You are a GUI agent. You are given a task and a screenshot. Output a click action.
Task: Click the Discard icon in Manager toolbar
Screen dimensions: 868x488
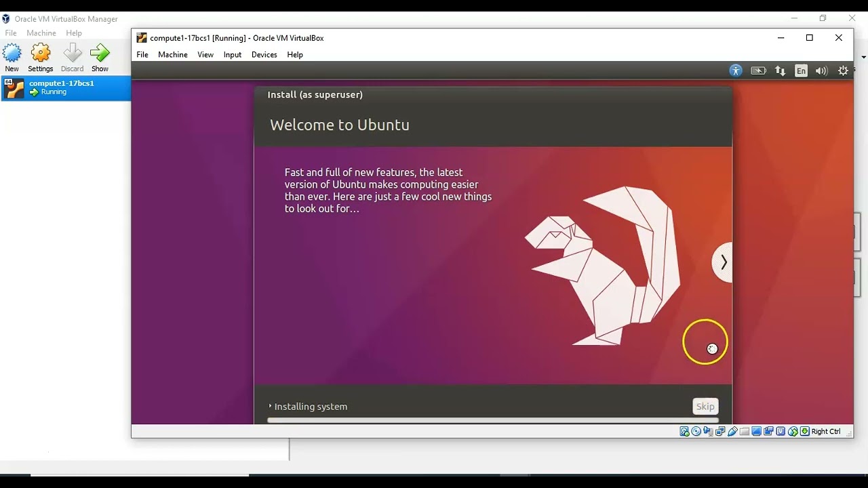[72, 53]
